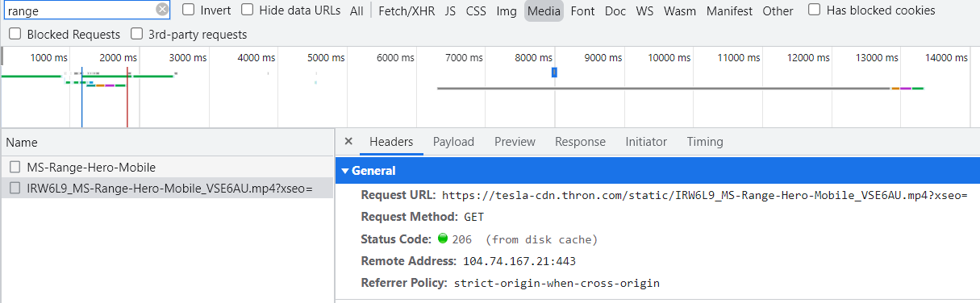Close the request details panel
Viewport: 980px width, 303px height.
[x=348, y=141]
